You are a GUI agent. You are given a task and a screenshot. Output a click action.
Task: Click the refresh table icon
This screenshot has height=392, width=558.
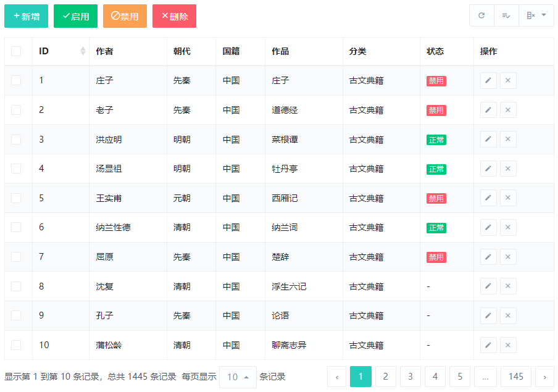tap(481, 15)
